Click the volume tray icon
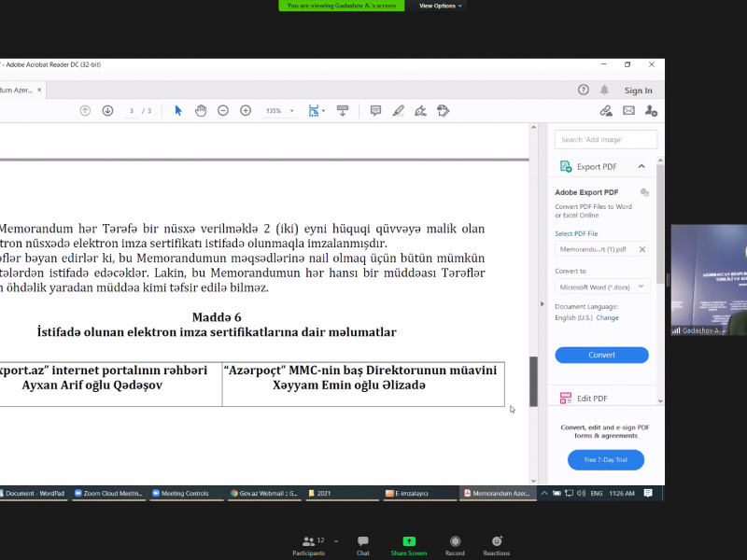This screenshot has width=747, height=560. tap(581, 494)
